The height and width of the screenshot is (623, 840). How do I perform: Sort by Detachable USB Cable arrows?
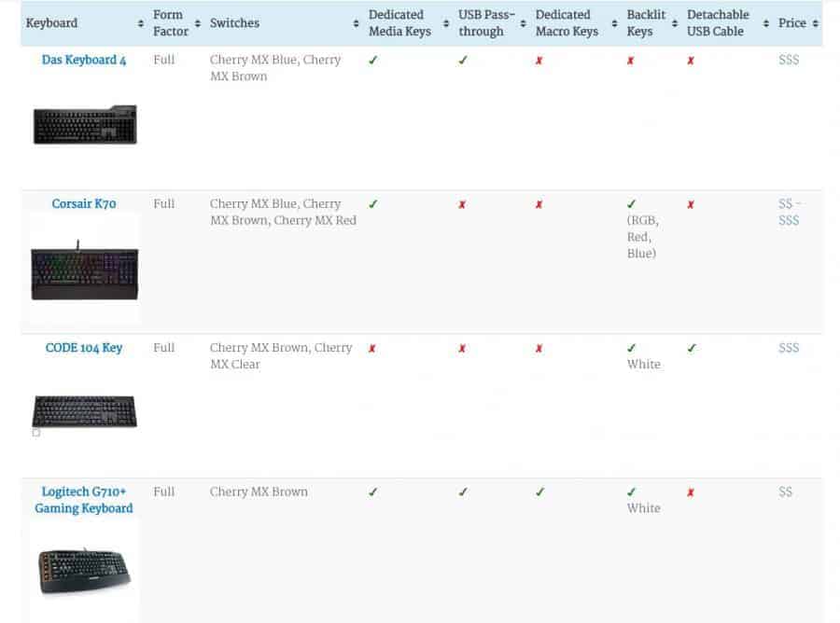766,23
